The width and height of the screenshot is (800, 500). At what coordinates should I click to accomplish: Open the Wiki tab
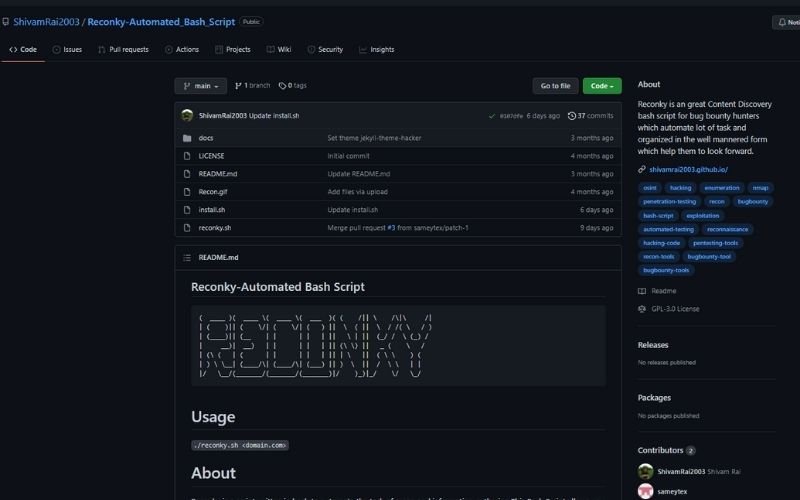click(279, 49)
